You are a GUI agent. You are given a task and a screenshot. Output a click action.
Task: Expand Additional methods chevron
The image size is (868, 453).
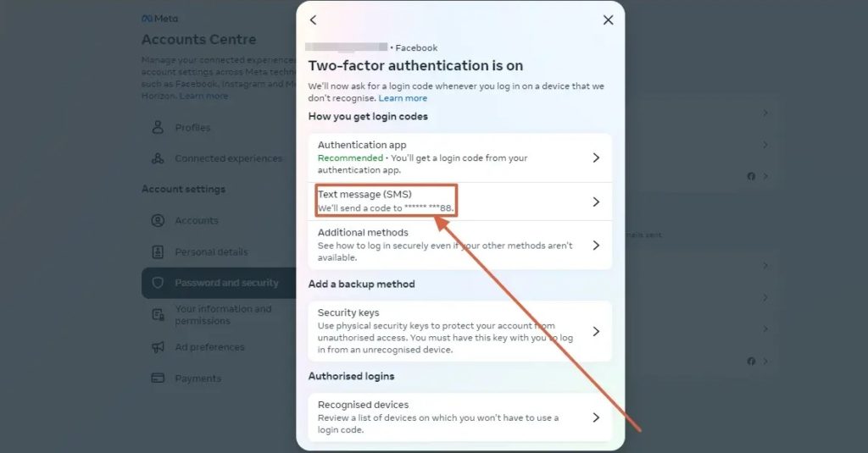596,245
